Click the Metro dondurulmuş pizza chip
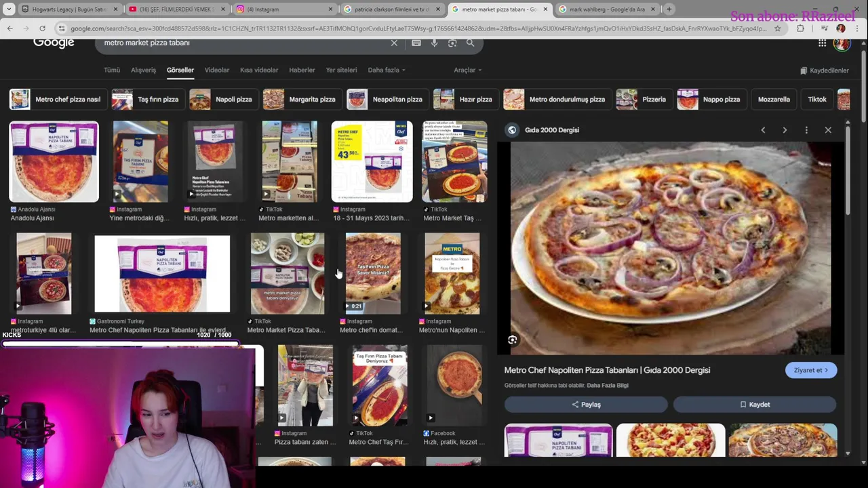868x488 pixels. coord(556,99)
